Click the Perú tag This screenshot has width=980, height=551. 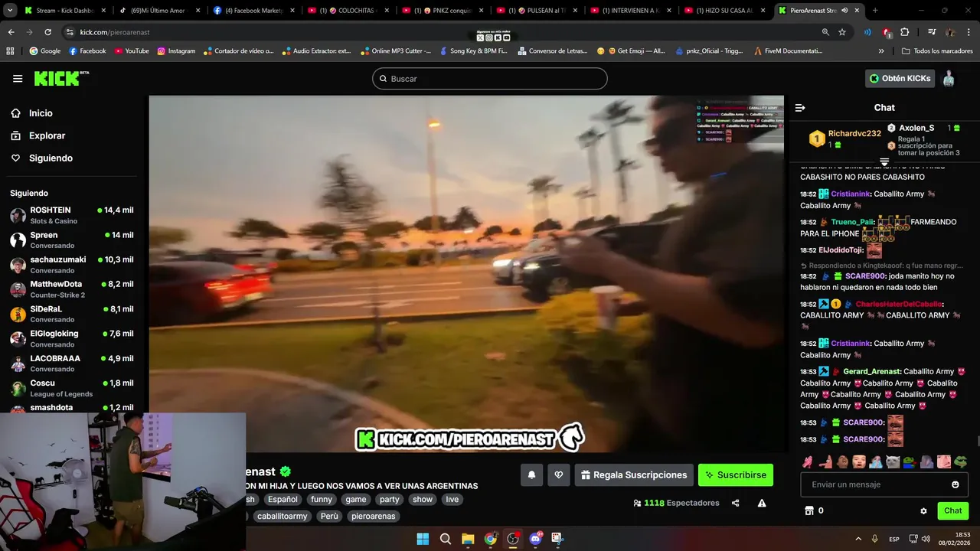point(329,517)
